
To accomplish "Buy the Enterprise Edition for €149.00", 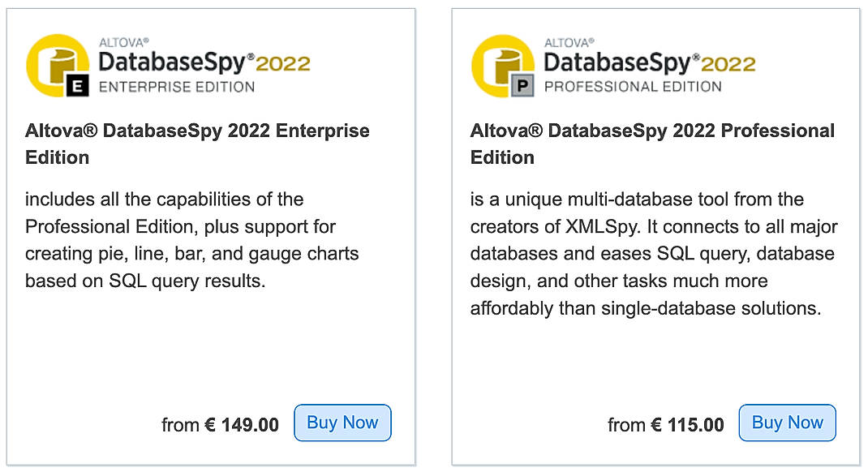I will pyautogui.click(x=342, y=423).
